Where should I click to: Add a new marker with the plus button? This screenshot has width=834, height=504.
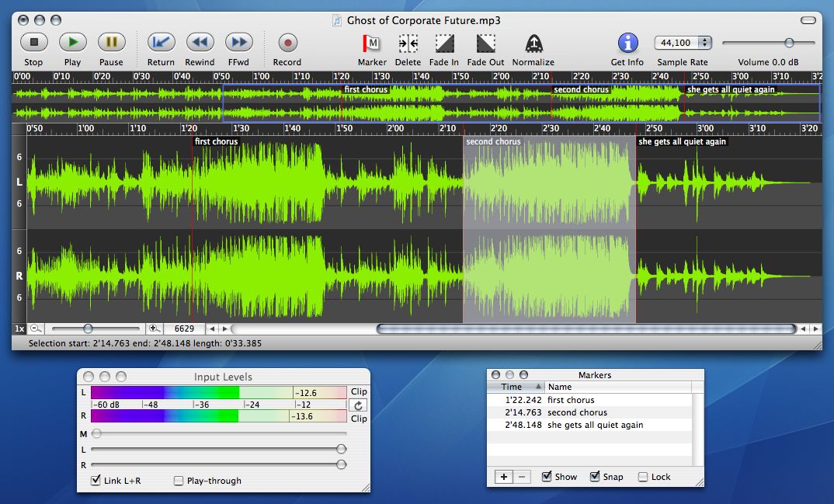pyautogui.click(x=502, y=476)
